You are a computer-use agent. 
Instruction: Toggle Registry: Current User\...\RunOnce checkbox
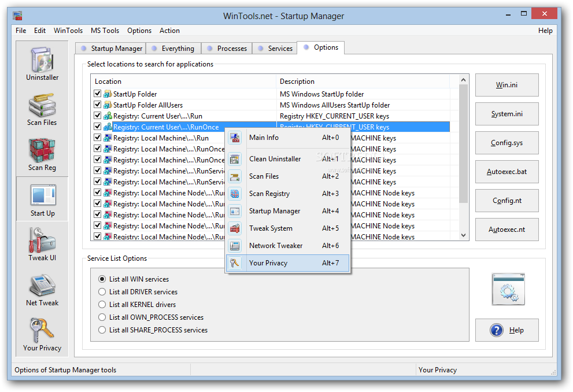coord(97,127)
